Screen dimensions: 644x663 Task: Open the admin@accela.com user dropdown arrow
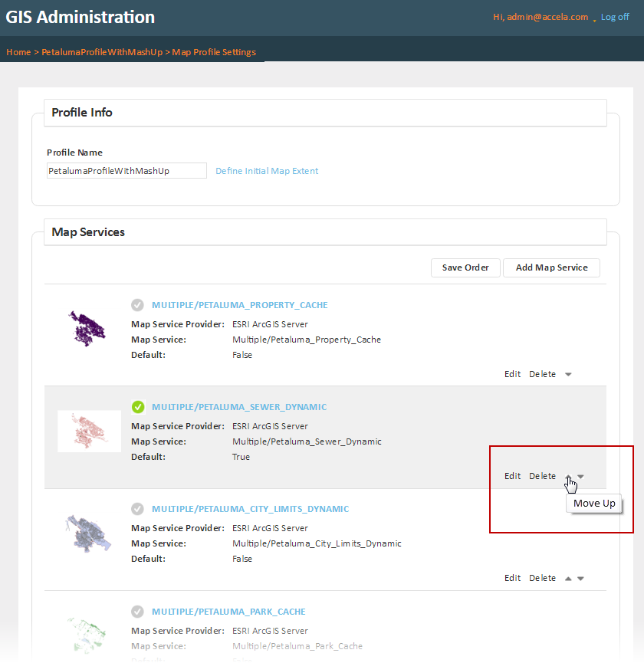pyautogui.click(x=594, y=19)
